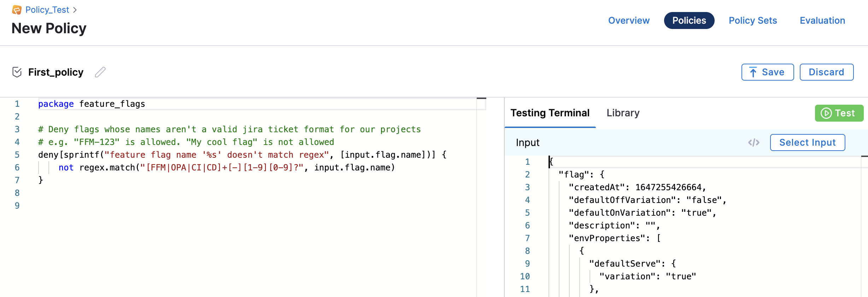Select the Testing Terminal tab
Screen dimensions: 868x297
pyautogui.click(x=550, y=113)
